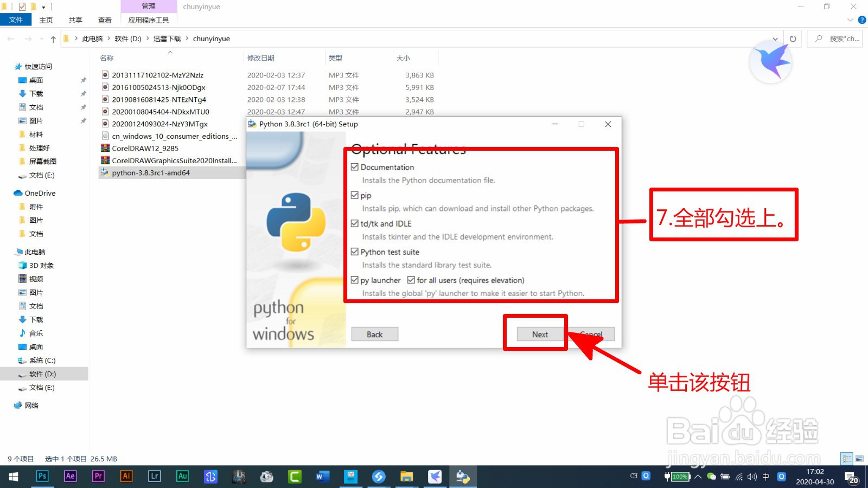The image size is (868, 488).
Task: Click the volume tray icon
Action: [752, 477]
